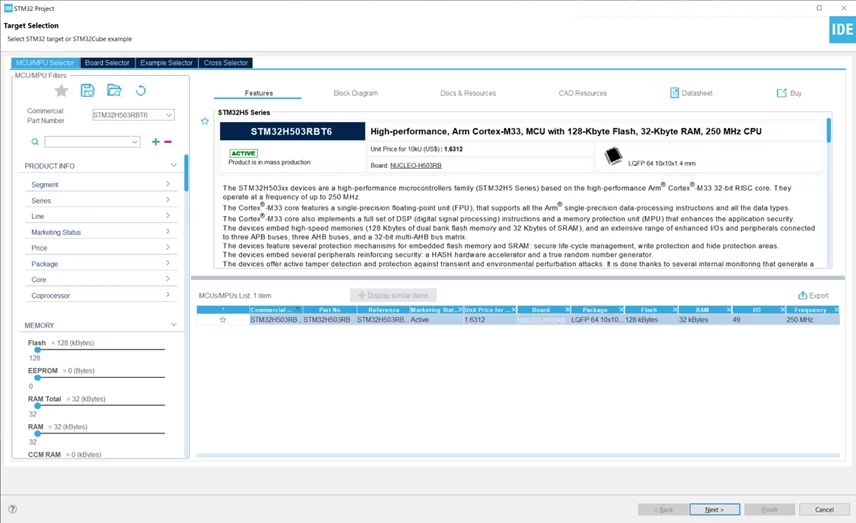Remove the RAM column via its X
This screenshot has height=523, width=856.
click(729, 310)
